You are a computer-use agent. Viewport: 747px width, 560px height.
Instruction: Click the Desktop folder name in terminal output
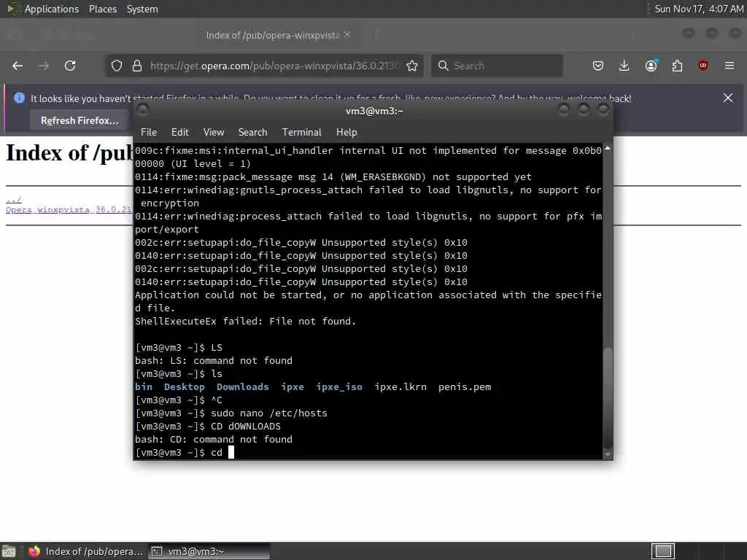pos(185,387)
